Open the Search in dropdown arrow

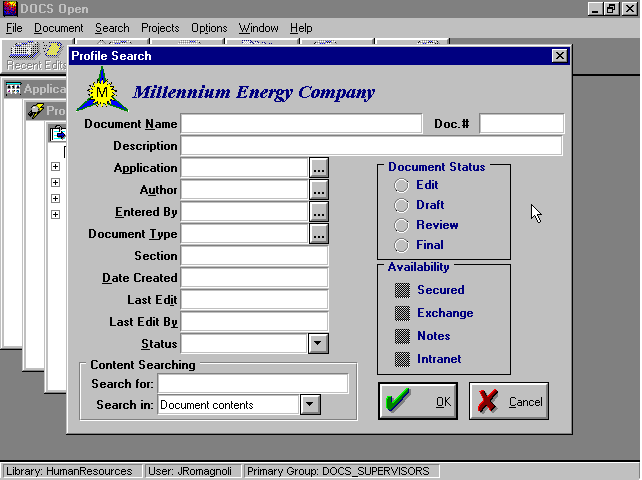tap(310, 404)
